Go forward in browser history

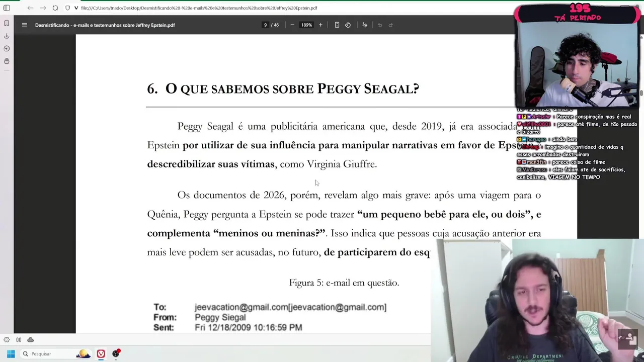click(43, 8)
